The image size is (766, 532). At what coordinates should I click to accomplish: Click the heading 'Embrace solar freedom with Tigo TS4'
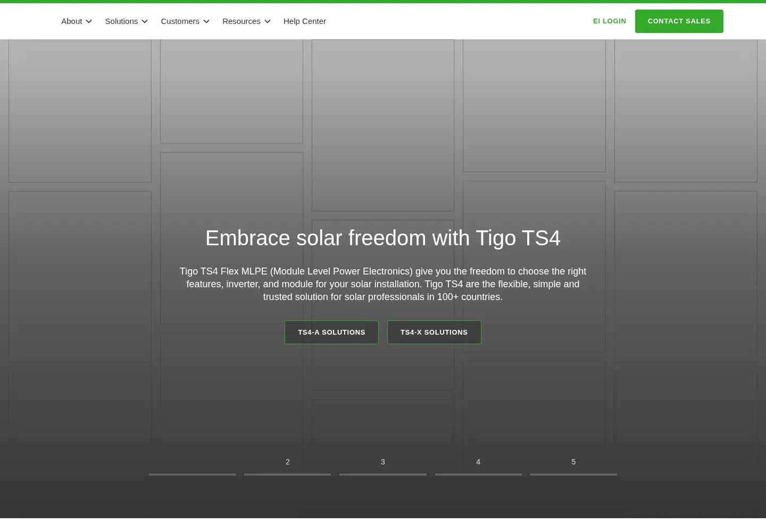[x=383, y=238]
